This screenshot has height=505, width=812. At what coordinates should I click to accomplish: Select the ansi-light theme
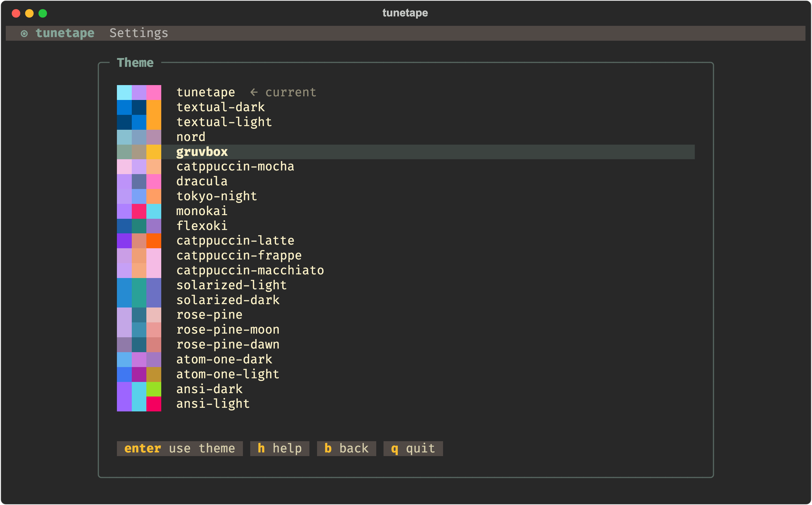tap(405, 404)
